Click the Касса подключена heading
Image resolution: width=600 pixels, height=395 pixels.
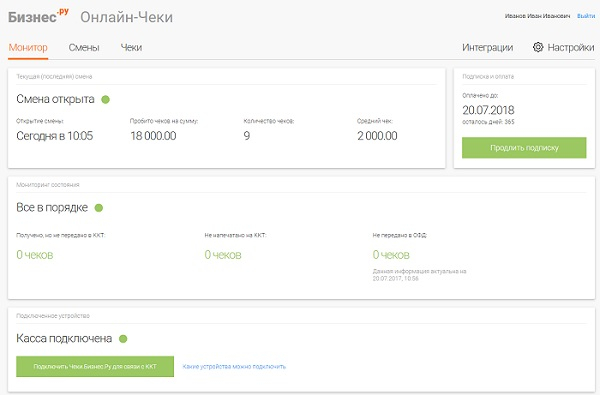(x=64, y=338)
